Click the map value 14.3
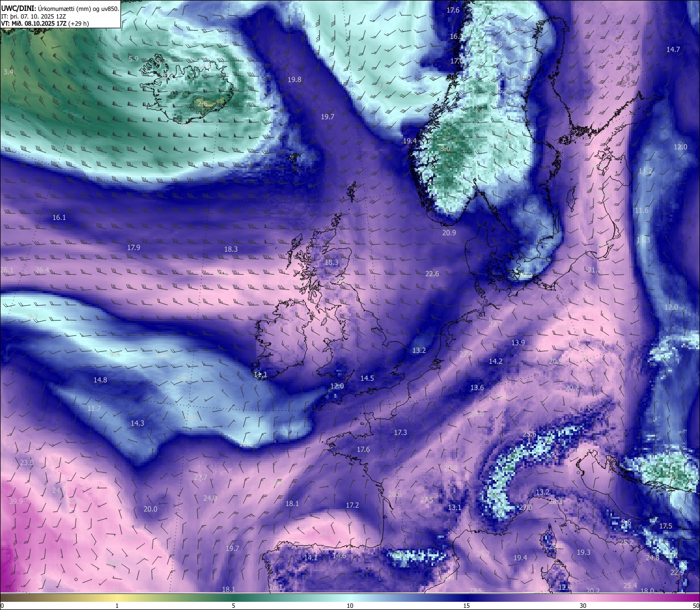The height and width of the screenshot is (610, 700). 137,423
